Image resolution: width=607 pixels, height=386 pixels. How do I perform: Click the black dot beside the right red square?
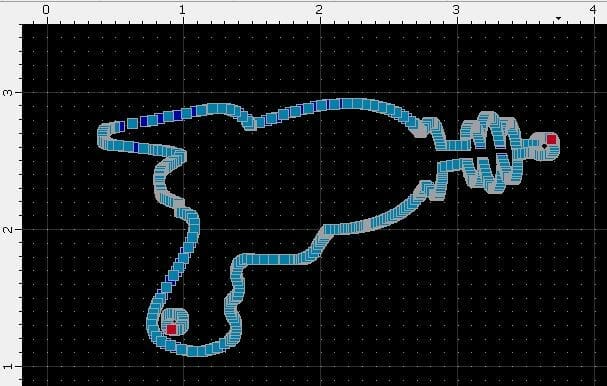pos(544,146)
